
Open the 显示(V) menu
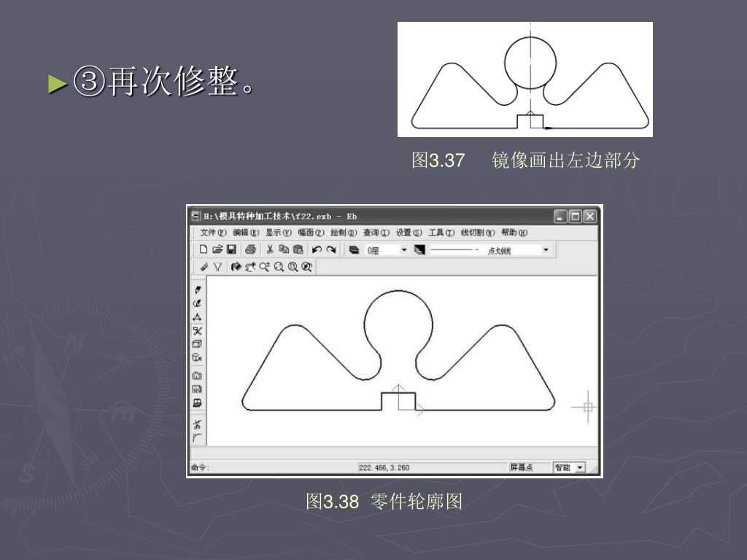coord(278,233)
